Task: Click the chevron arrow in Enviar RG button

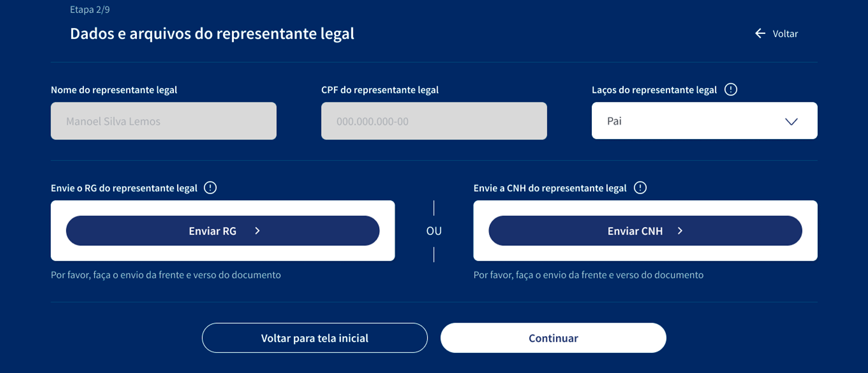Action: tap(258, 231)
